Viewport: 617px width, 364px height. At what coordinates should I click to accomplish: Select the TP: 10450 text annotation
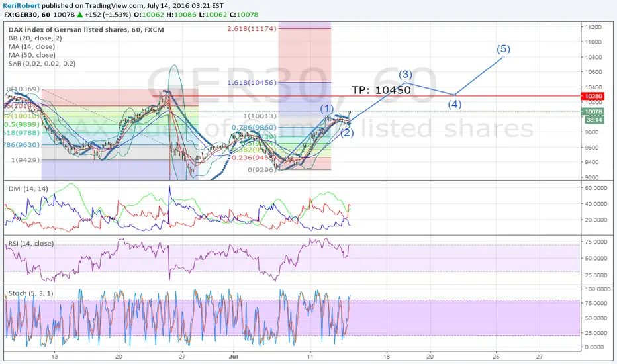pyautogui.click(x=381, y=90)
